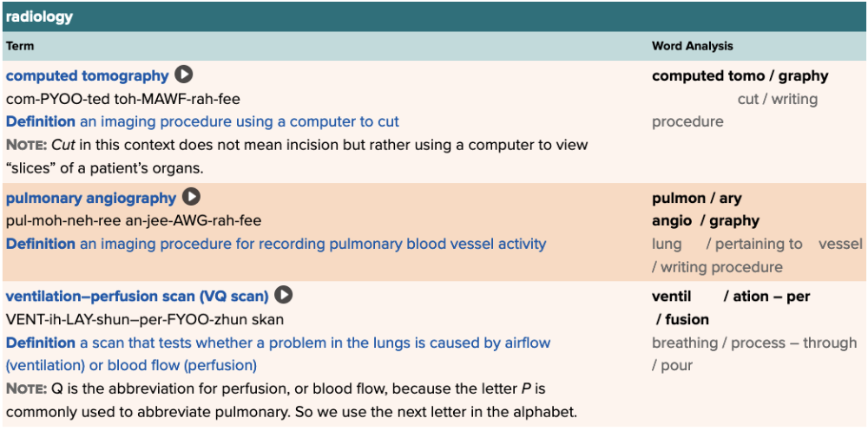This screenshot has width=868, height=431.
Task: Click the computed tomography term
Action: pos(88,76)
